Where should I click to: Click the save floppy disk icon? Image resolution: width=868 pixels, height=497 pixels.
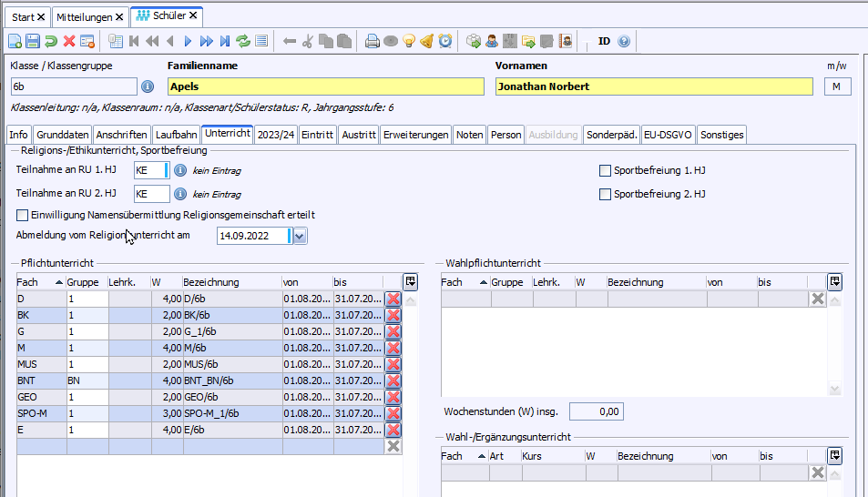point(33,41)
